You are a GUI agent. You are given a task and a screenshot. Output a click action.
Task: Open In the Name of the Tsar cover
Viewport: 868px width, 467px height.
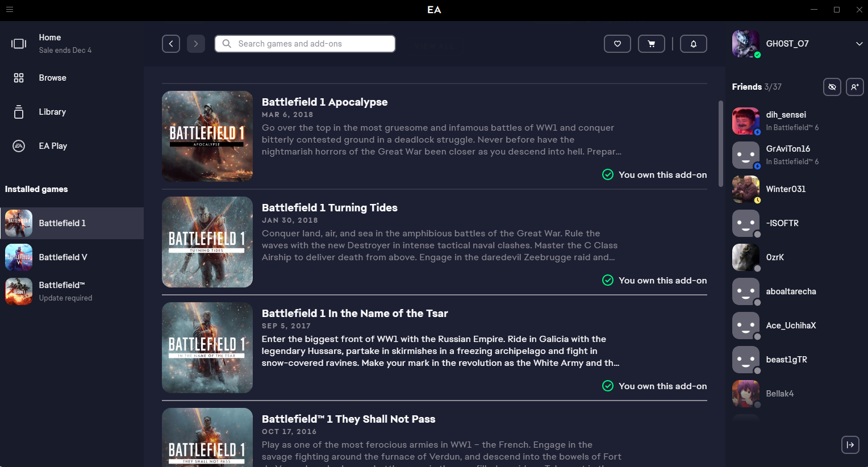tap(207, 348)
